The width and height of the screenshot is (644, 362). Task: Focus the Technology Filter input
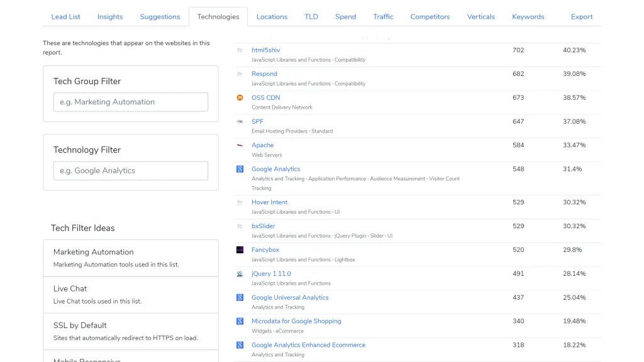coord(131,171)
